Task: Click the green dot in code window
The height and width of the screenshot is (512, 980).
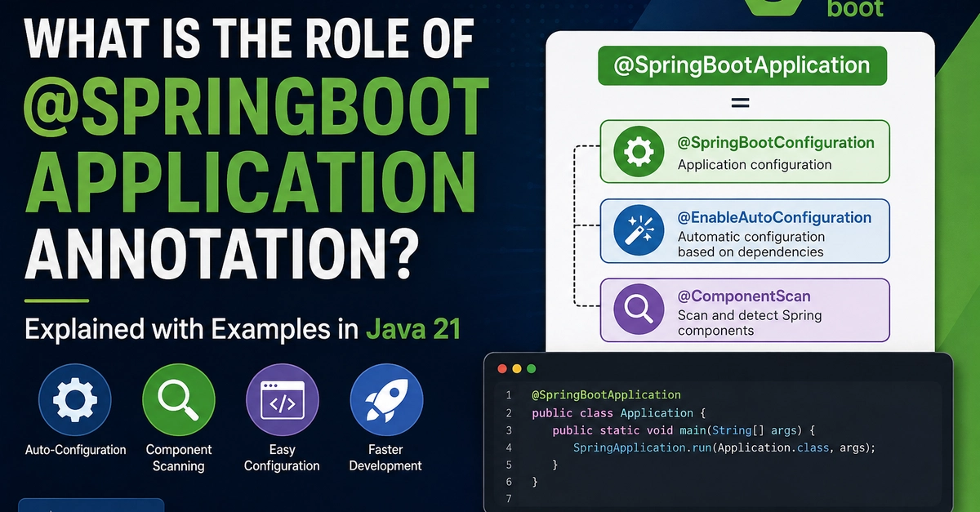Action: click(532, 369)
